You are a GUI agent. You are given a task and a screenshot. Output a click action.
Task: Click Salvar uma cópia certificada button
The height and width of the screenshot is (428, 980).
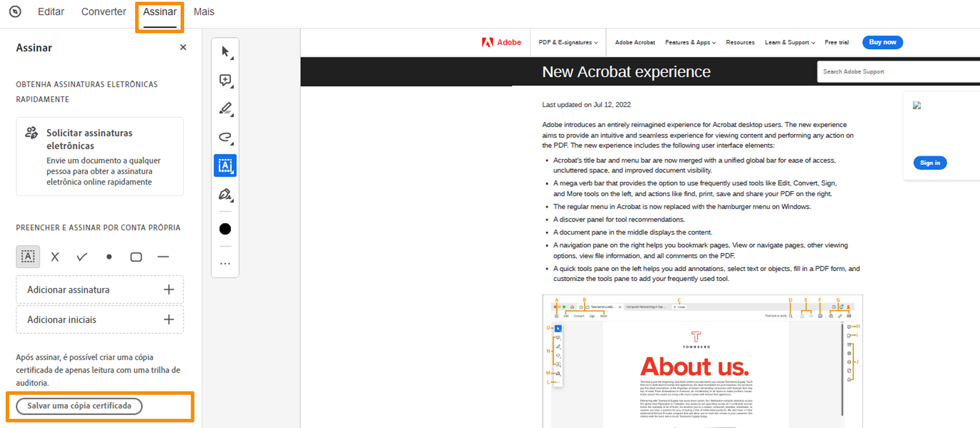click(x=79, y=406)
